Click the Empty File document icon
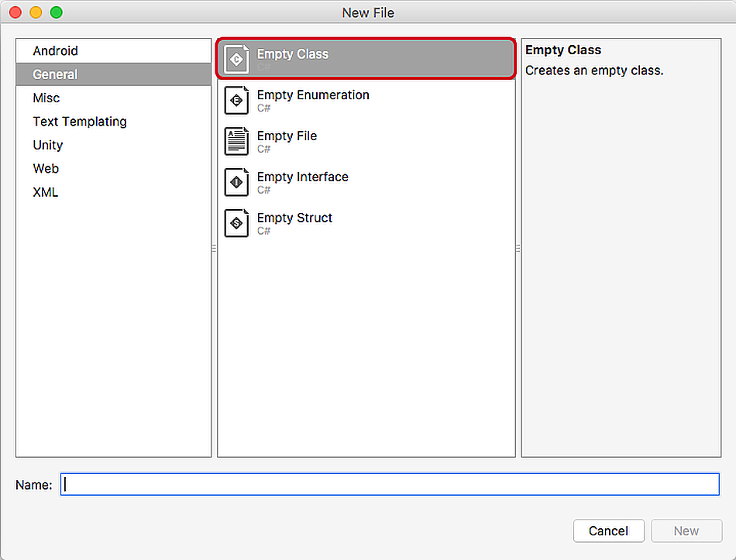Image resolution: width=736 pixels, height=560 pixels. click(236, 142)
